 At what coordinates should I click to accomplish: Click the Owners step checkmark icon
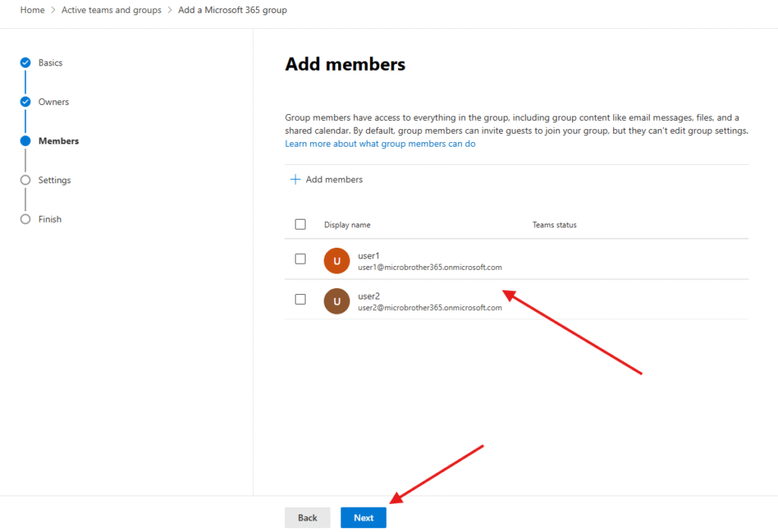[x=25, y=102]
